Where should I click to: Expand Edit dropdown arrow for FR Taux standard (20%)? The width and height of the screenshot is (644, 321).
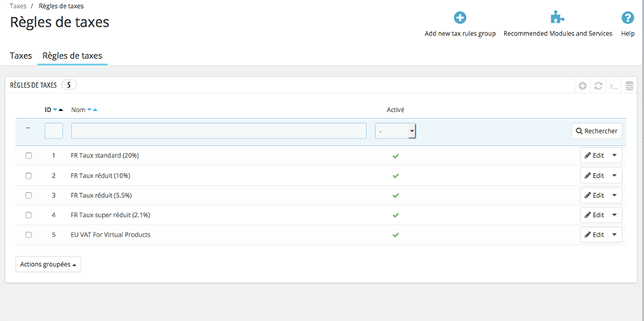(x=614, y=155)
